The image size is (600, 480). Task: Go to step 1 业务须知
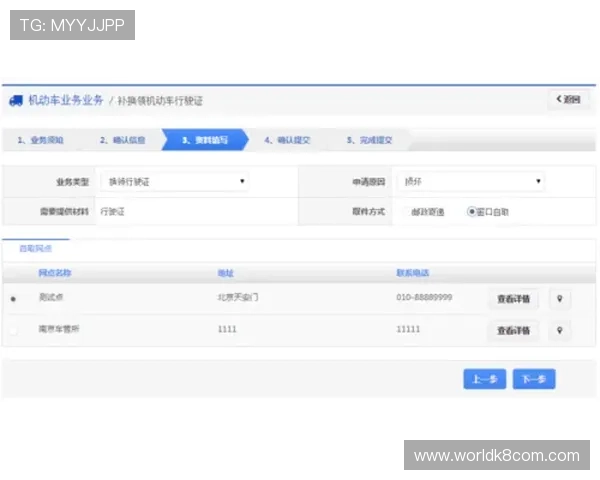[x=41, y=140]
